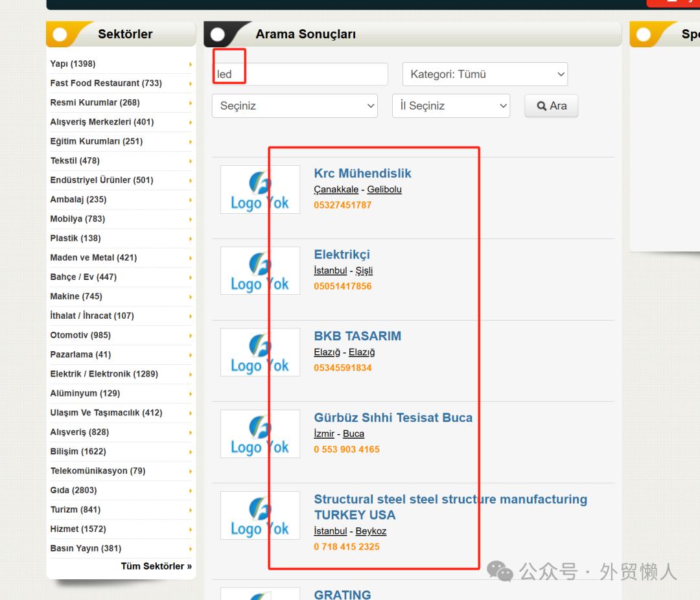Select the Ambalaj (235) sector

pos(78,200)
